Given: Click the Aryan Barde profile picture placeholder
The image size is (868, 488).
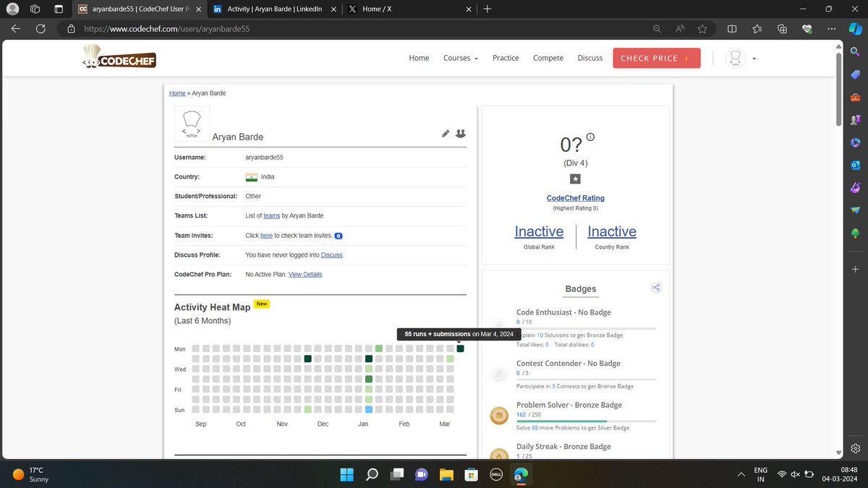Looking at the screenshot, I should pos(192,124).
